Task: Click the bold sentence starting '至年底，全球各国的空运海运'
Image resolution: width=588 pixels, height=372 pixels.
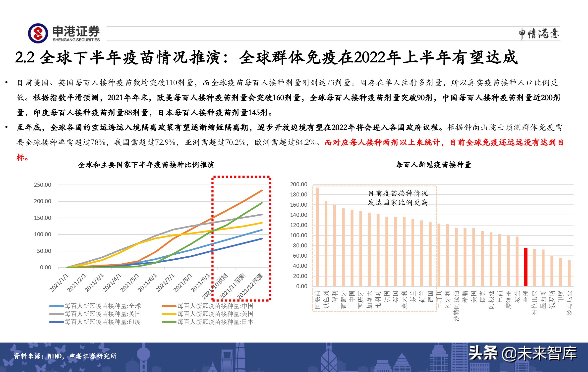Action: click(230, 128)
